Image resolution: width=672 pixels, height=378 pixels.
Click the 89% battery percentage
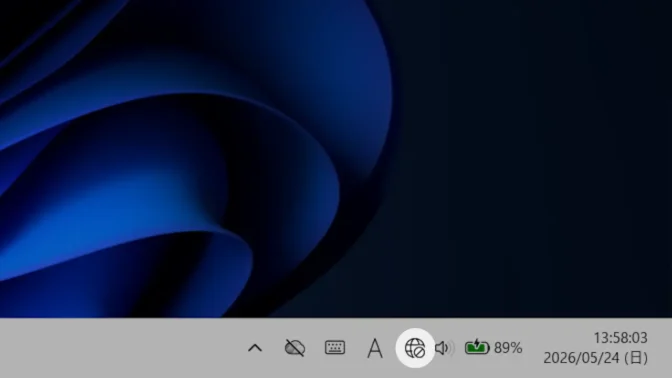point(508,348)
